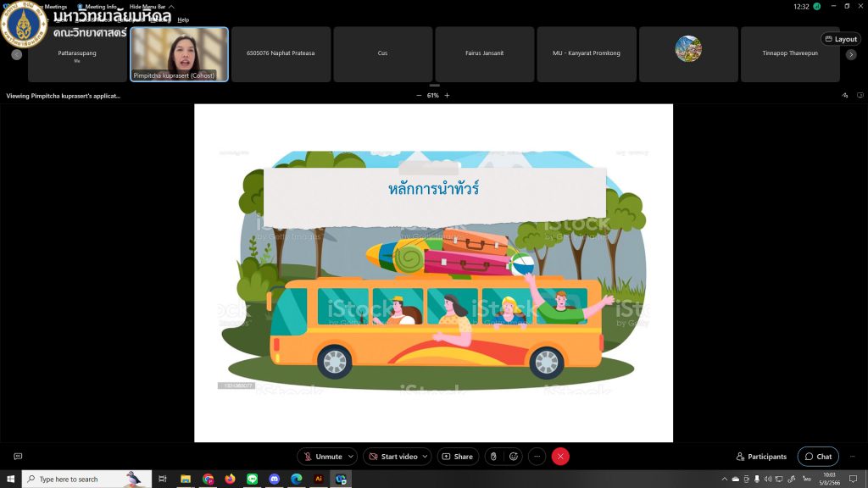Open the Layout options
The width and height of the screenshot is (868, 488).
click(841, 39)
